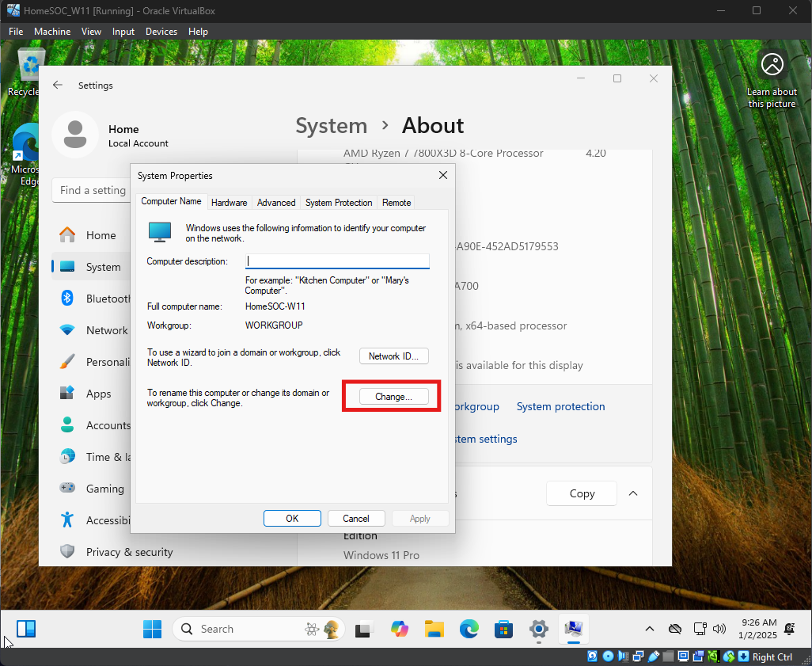Show hidden system tray icons
Image resolution: width=812 pixels, height=666 pixels.
650,630
